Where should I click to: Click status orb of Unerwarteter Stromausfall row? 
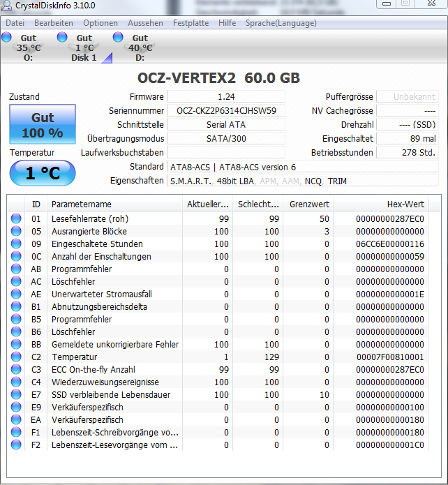[16, 294]
